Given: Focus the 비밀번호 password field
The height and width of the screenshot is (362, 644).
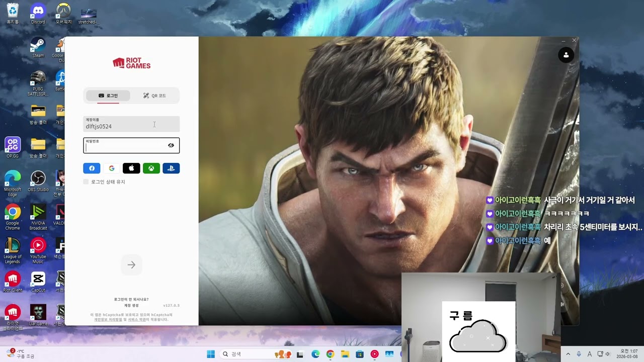Looking at the screenshot, I should click(x=131, y=145).
